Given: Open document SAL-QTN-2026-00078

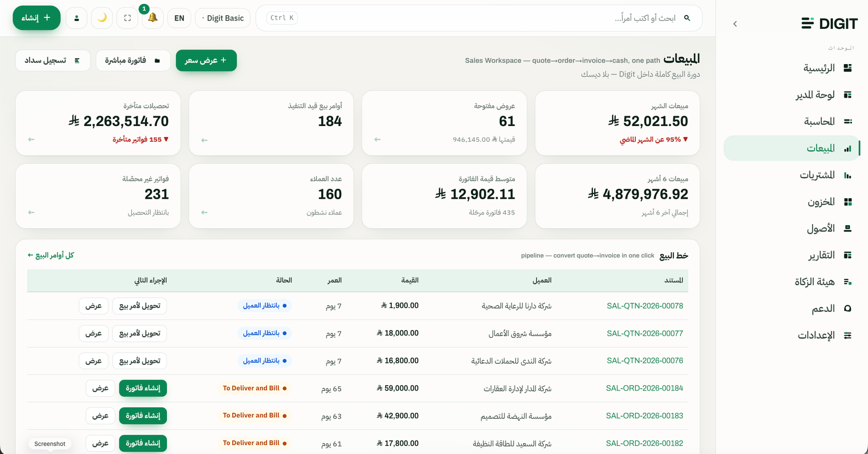Looking at the screenshot, I should [x=644, y=306].
